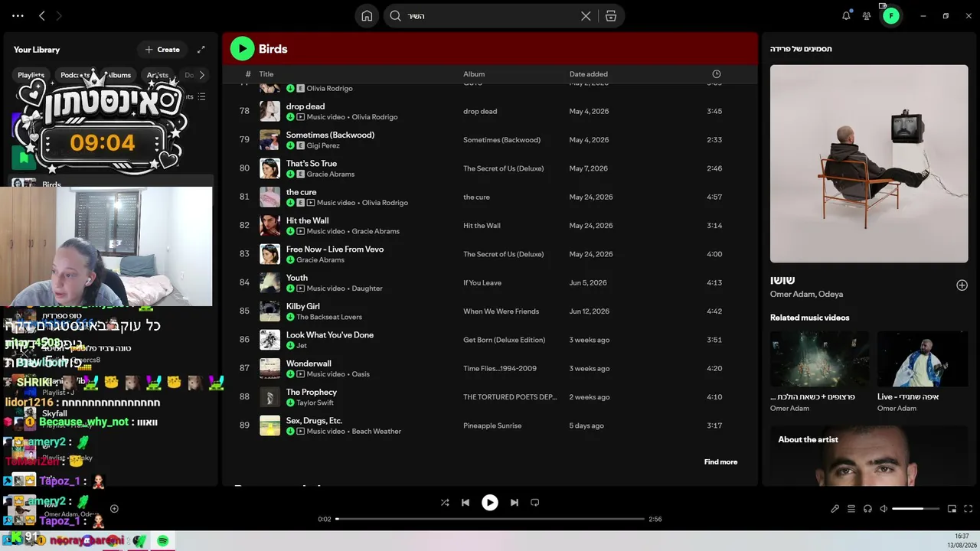Image resolution: width=980 pixels, height=551 pixels.
Task: Open the artist link Taylor Swift
Action: point(315,403)
